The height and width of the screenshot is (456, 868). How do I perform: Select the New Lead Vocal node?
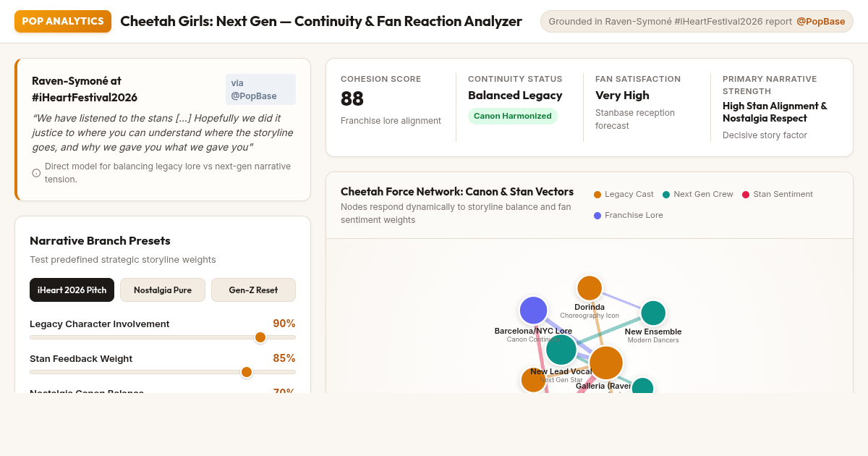pyautogui.click(x=561, y=350)
